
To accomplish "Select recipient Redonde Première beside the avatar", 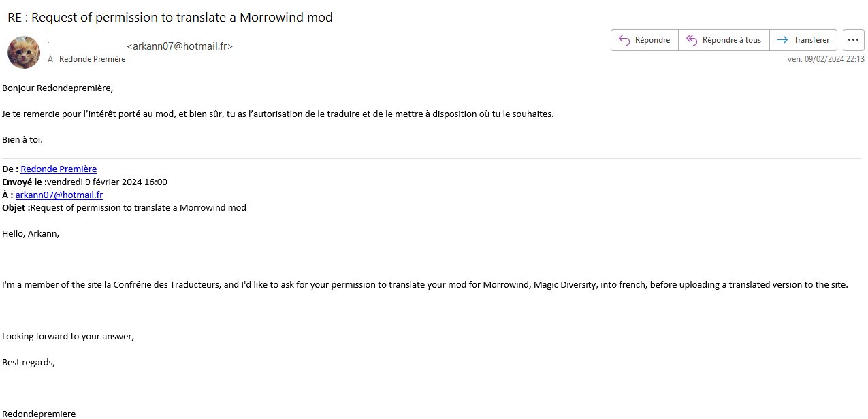I will (x=93, y=59).
